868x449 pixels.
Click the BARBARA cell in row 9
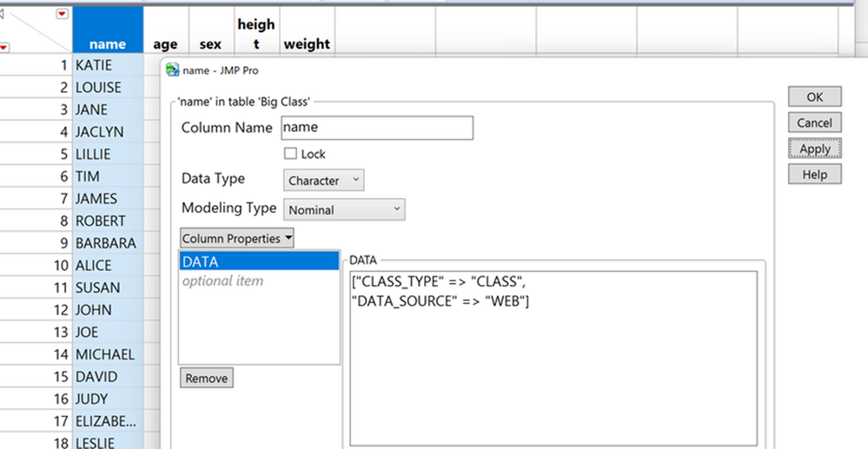coord(105,243)
